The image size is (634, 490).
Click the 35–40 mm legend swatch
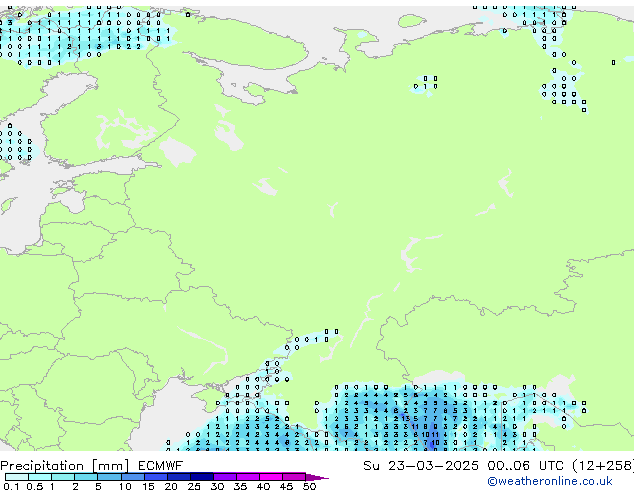pos(248,477)
